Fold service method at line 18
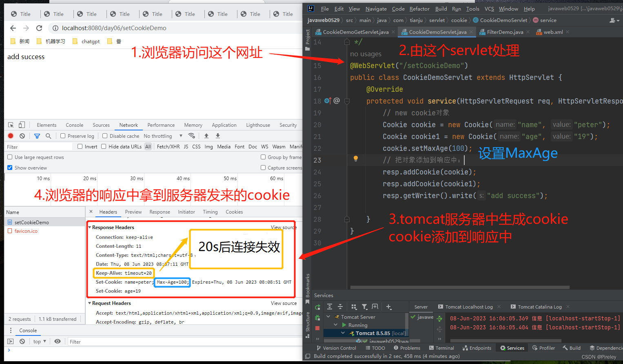623x364 pixels. [x=347, y=101]
